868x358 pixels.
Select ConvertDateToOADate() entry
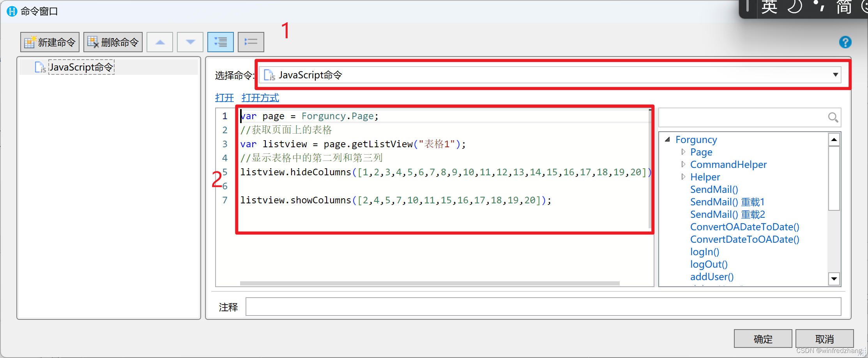(x=744, y=239)
